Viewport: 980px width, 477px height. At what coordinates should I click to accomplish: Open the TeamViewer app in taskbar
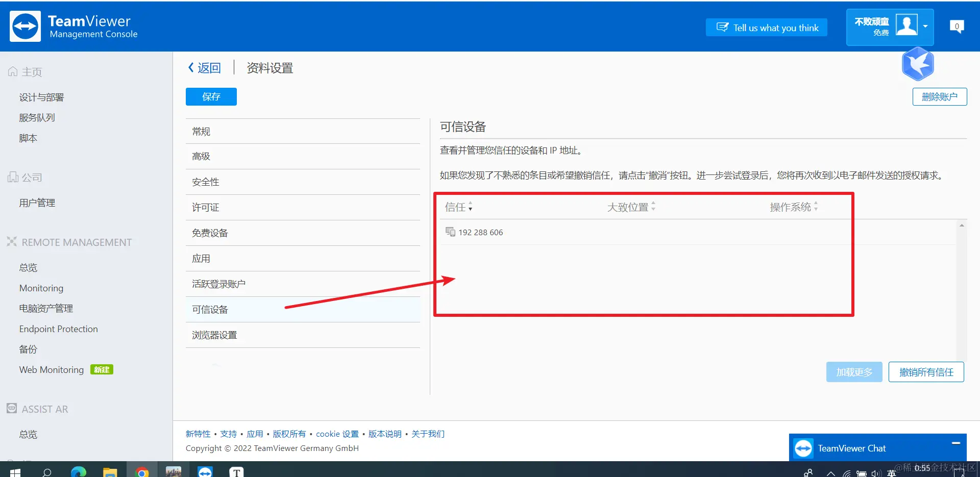(x=205, y=473)
